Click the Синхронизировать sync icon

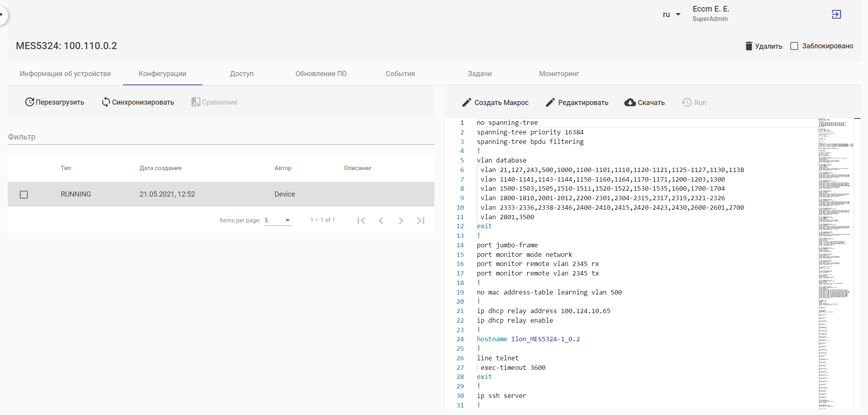pyautogui.click(x=106, y=102)
